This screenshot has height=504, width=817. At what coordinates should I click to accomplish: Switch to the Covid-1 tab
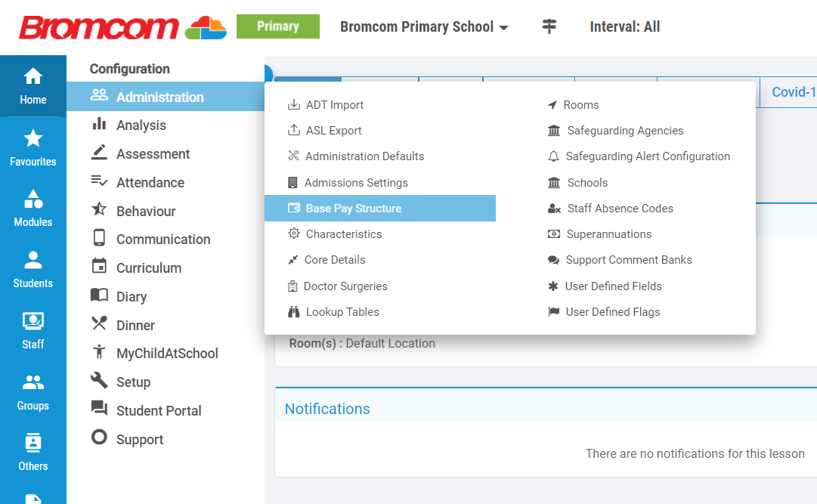tap(791, 91)
